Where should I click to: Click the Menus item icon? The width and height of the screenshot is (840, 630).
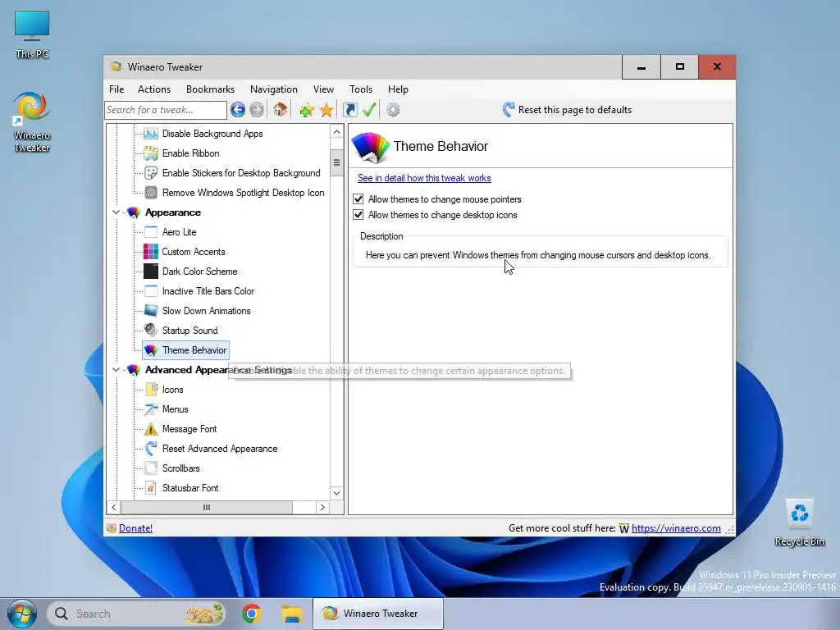click(151, 409)
